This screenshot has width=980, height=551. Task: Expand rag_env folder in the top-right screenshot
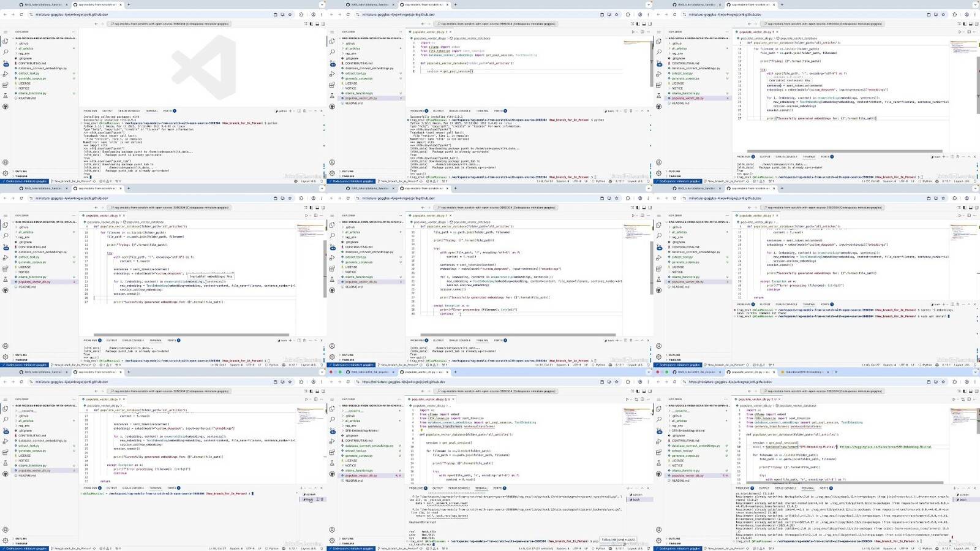pyautogui.click(x=677, y=53)
